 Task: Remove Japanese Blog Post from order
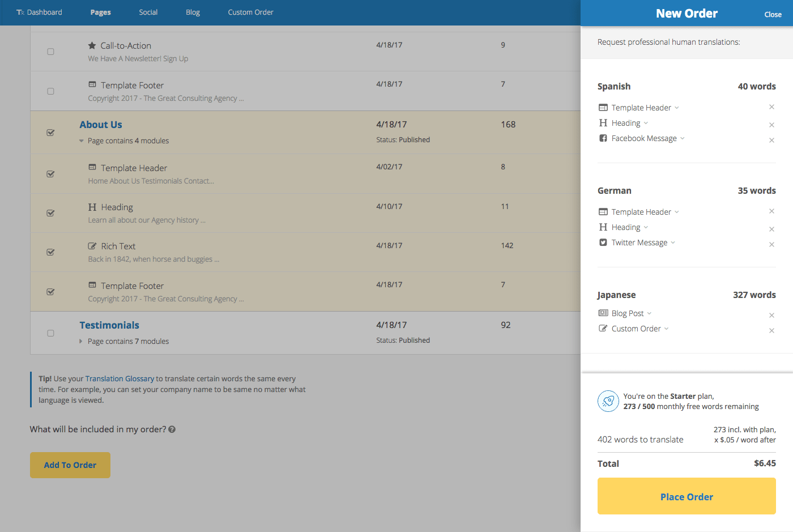771,315
